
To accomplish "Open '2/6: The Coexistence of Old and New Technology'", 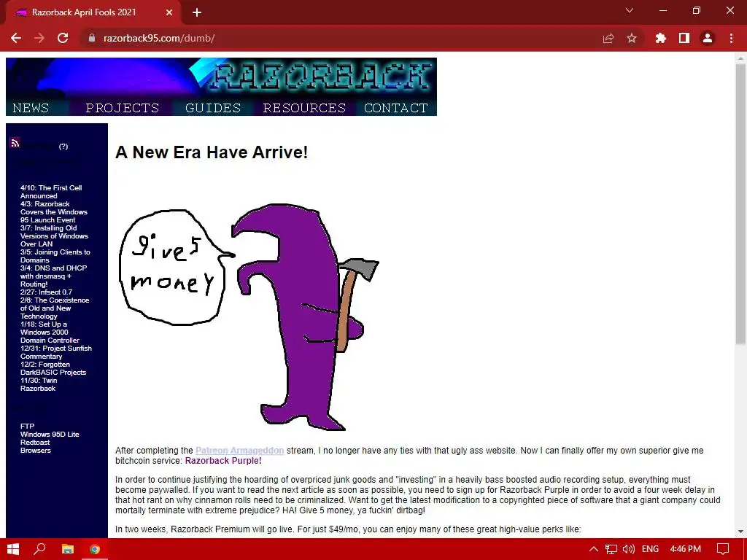I will pos(54,308).
